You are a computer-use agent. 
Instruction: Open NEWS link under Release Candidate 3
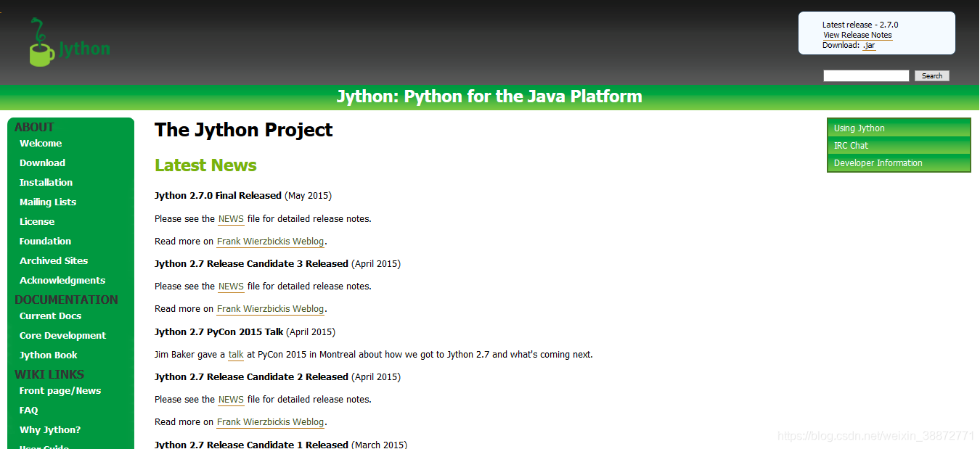tap(231, 287)
